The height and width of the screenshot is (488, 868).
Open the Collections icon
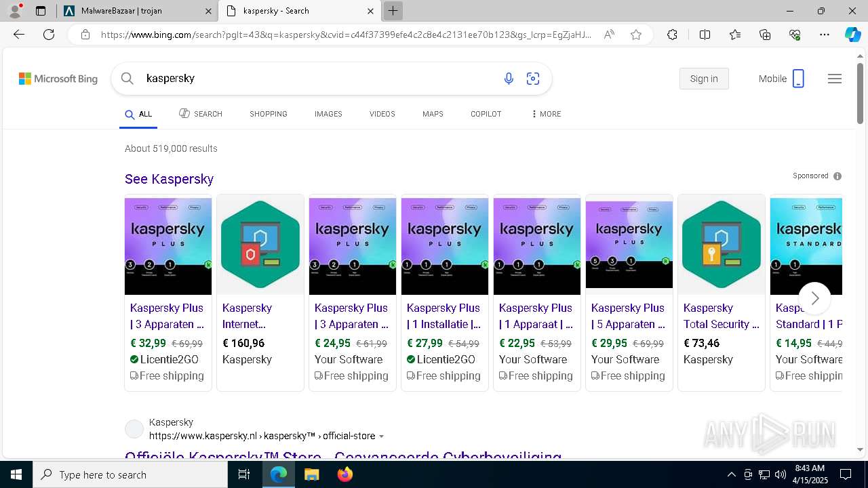click(x=765, y=35)
